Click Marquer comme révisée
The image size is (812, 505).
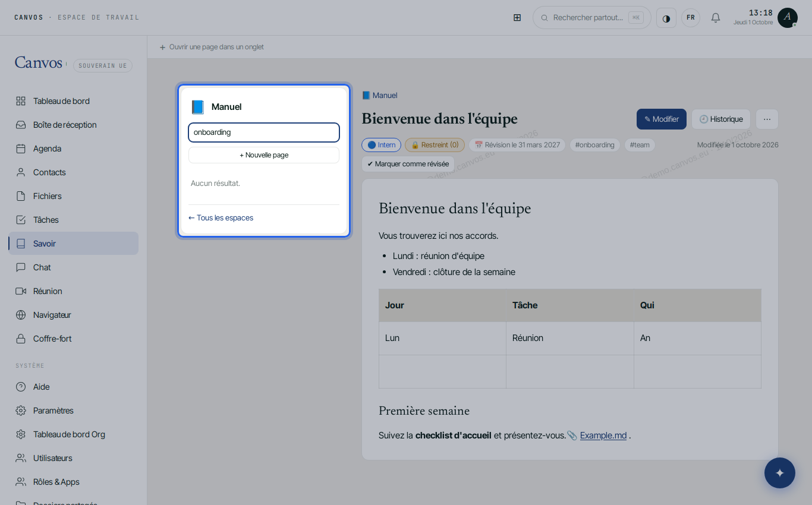pyautogui.click(x=408, y=164)
